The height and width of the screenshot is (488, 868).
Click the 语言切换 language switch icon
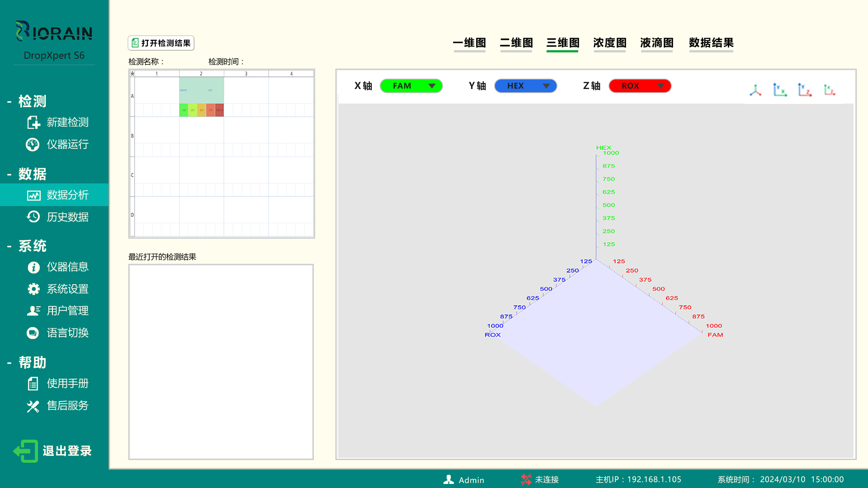[x=33, y=333]
